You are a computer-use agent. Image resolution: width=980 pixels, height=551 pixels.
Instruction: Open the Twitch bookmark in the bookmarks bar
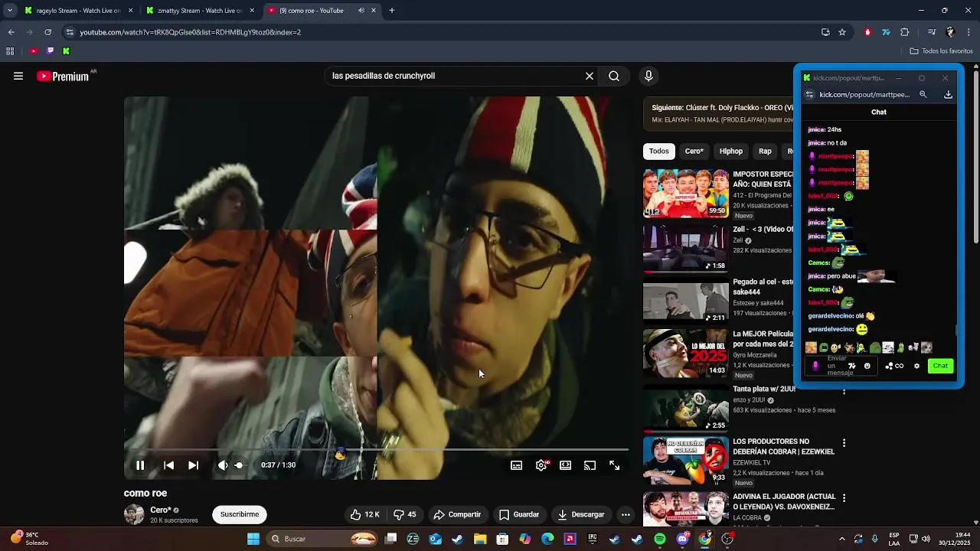[50, 51]
